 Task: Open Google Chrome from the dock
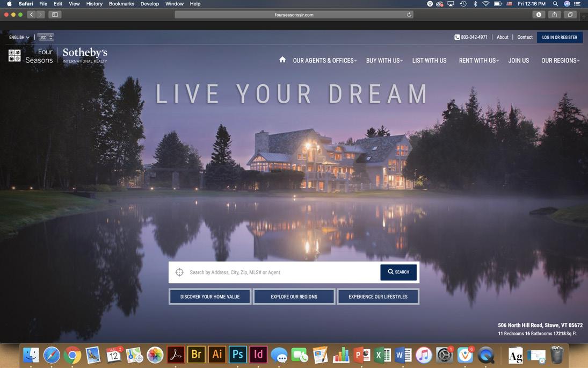[72, 355]
